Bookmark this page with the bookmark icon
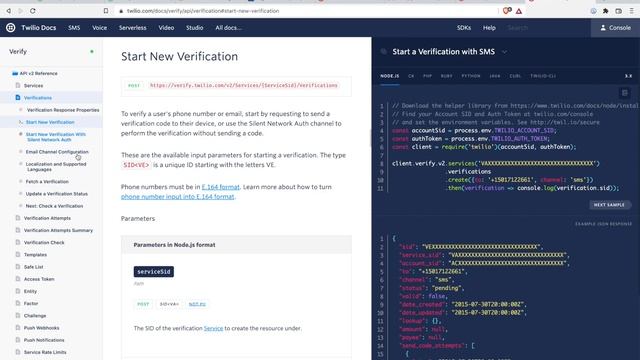Viewport: 640px width, 360px height. coord(106,11)
